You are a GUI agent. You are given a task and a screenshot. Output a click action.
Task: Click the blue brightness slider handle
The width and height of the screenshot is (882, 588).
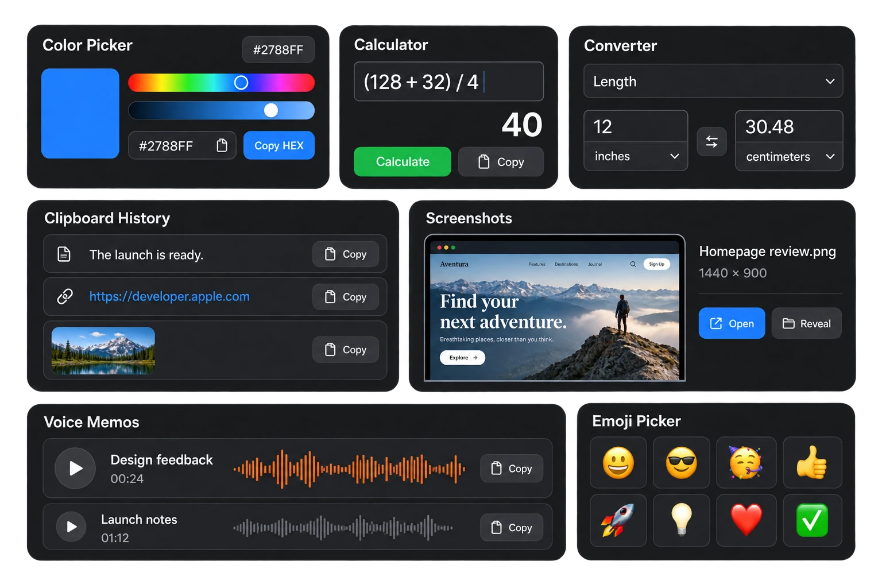pyautogui.click(x=271, y=110)
